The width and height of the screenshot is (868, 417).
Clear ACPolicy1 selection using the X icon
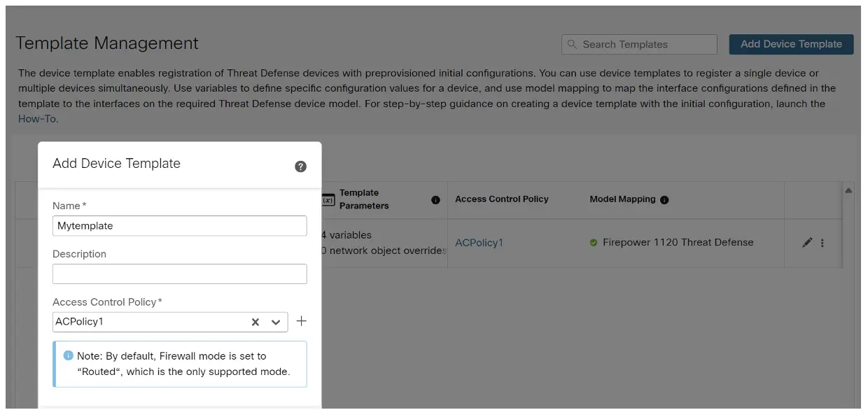tap(254, 321)
